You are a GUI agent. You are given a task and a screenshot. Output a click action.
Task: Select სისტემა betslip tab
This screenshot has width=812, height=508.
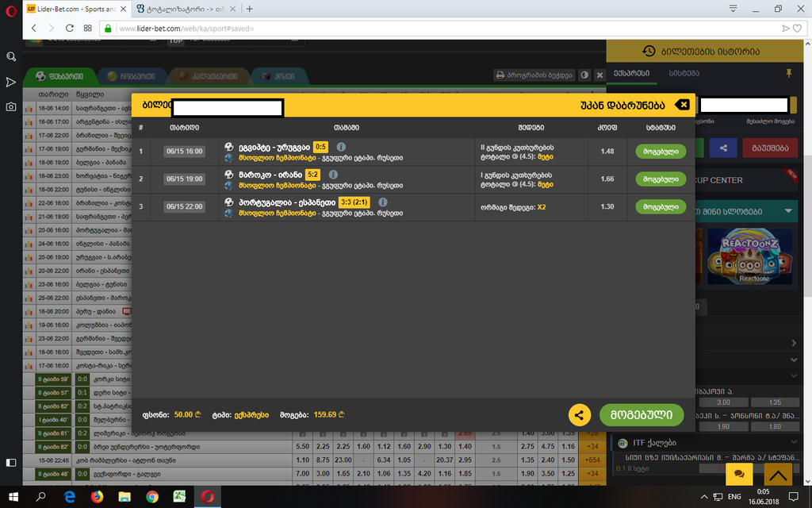[x=684, y=73]
